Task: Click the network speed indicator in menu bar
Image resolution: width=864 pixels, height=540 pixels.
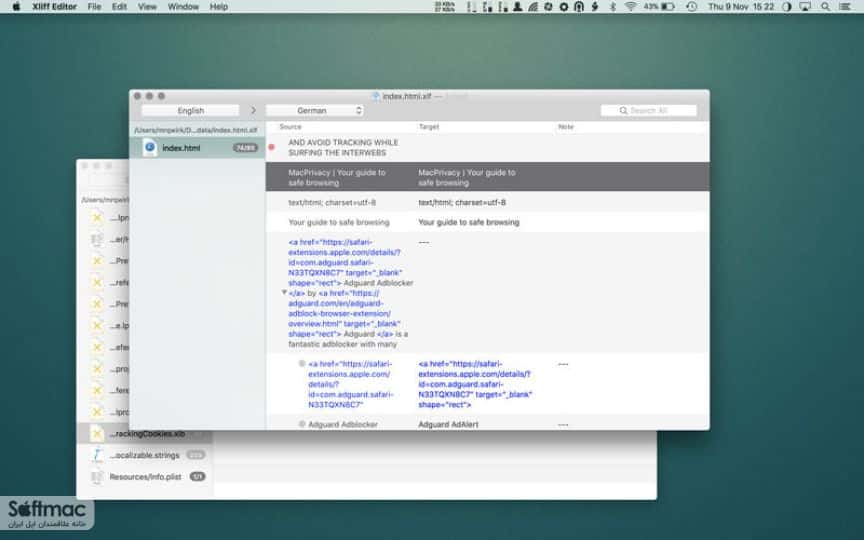Action: pos(445,7)
